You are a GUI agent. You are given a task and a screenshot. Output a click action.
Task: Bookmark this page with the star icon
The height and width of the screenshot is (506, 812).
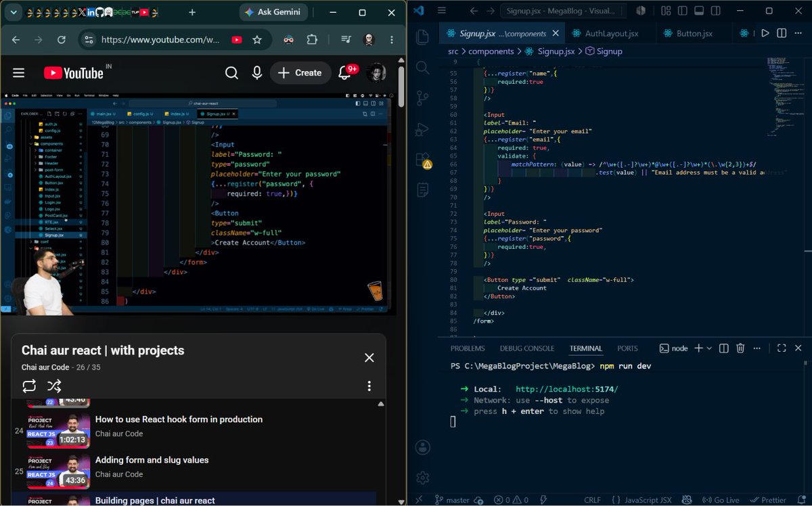click(257, 40)
